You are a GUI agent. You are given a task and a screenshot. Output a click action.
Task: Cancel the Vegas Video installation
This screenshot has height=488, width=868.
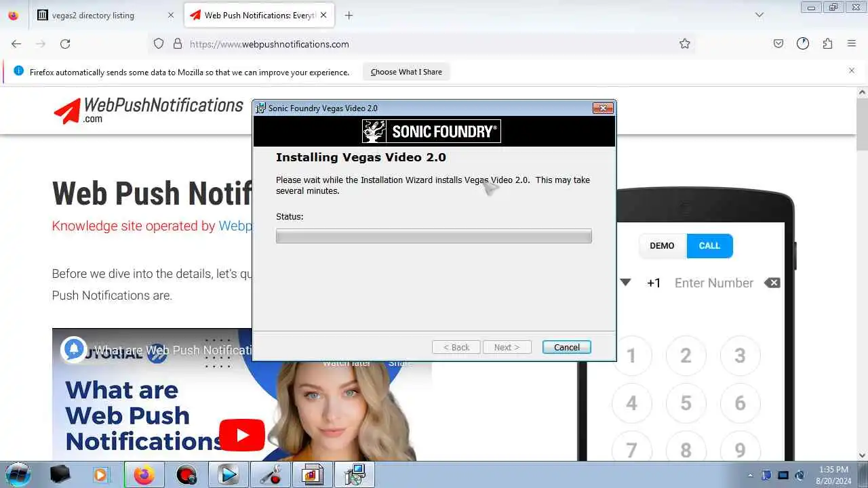[x=566, y=347]
